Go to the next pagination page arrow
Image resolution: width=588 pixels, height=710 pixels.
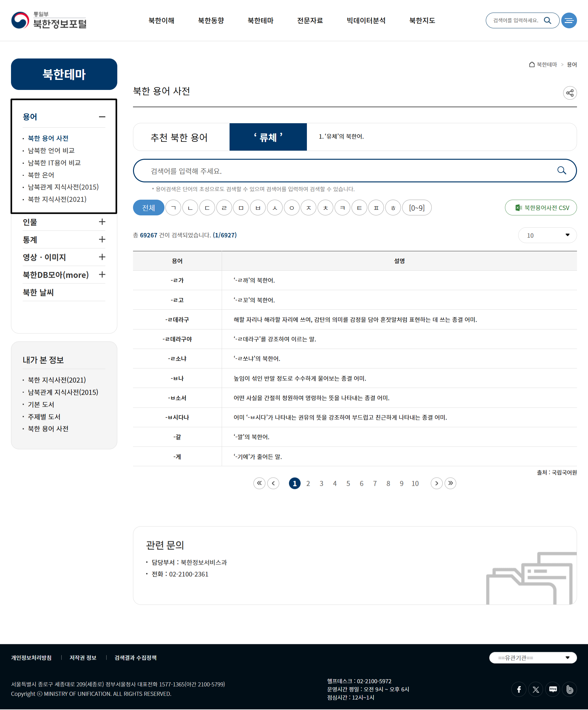point(436,483)
